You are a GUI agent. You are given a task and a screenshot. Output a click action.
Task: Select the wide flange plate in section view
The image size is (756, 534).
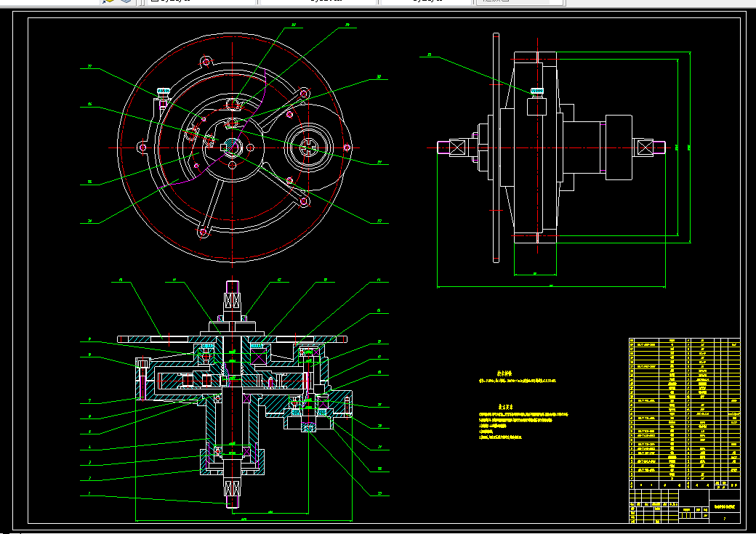click(x=232, y=339)
